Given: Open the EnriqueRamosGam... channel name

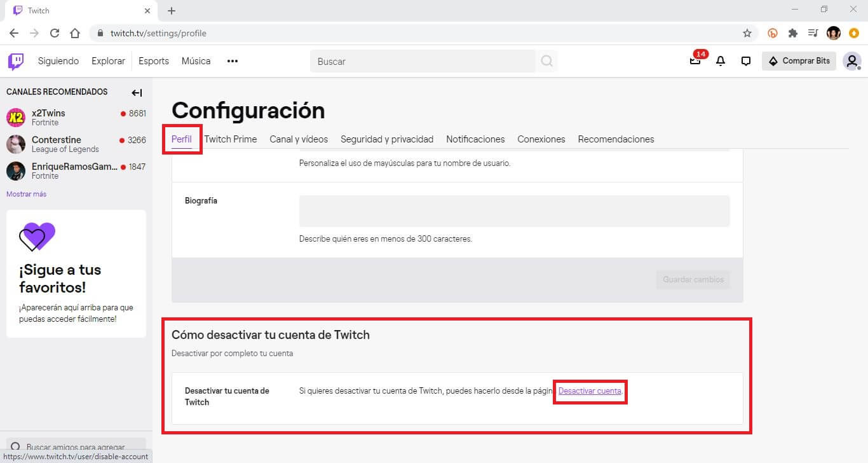Looking at the screenshot, I should 74,167.
